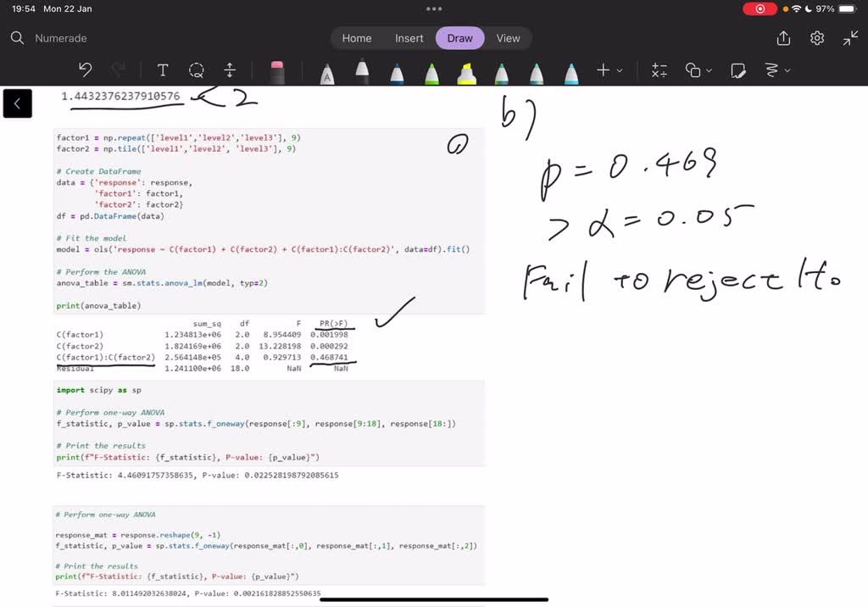Select the insert space tool
The image size is (868, 607).
pos(229,70)
